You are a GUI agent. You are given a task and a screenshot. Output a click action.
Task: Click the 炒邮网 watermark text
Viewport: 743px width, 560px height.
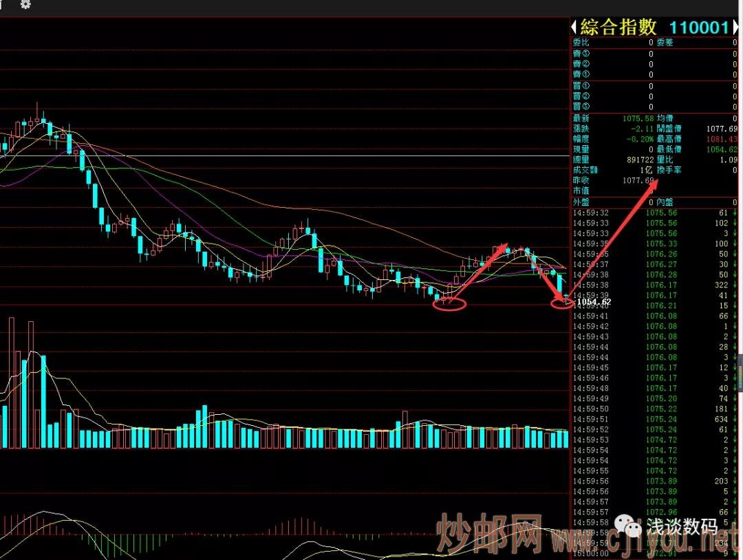point(488,534)
